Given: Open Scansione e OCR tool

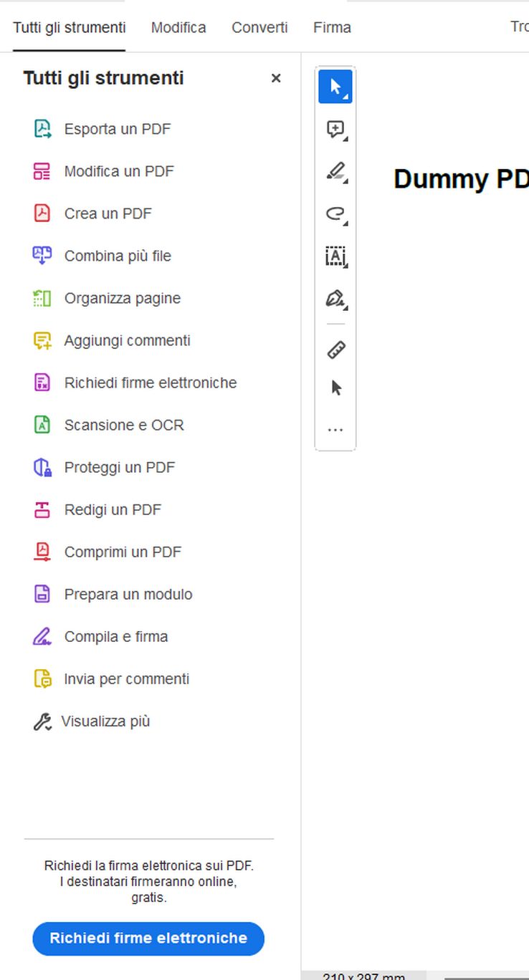Looking at the screenshot, I should [124, 425].
